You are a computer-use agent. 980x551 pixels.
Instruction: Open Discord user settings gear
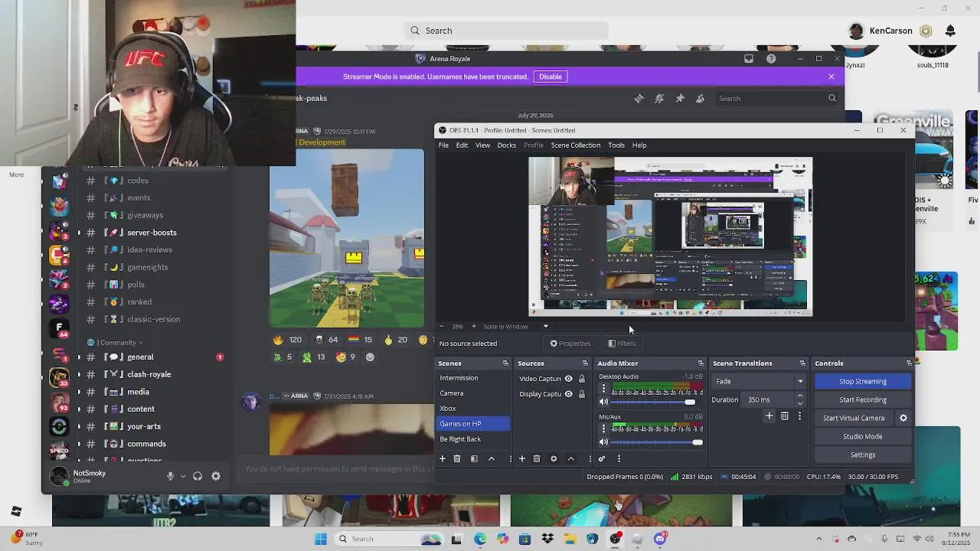216,476
